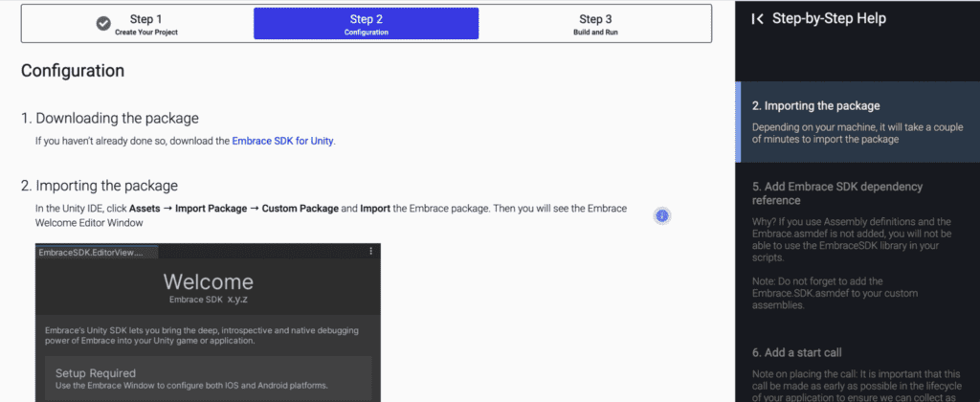The width and height of the screenshot is (980, 402).
Task: Click the Custom Package bold text in instructions
Action: 301,209
